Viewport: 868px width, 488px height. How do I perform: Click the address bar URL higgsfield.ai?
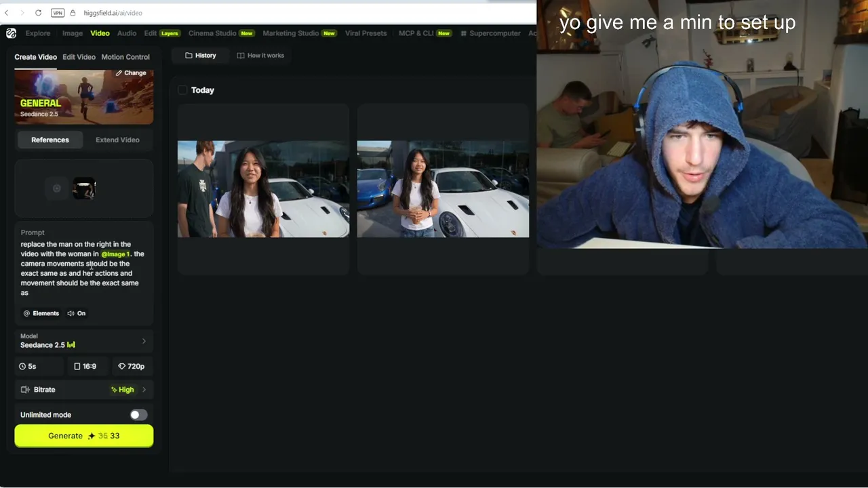pos(113,13)
